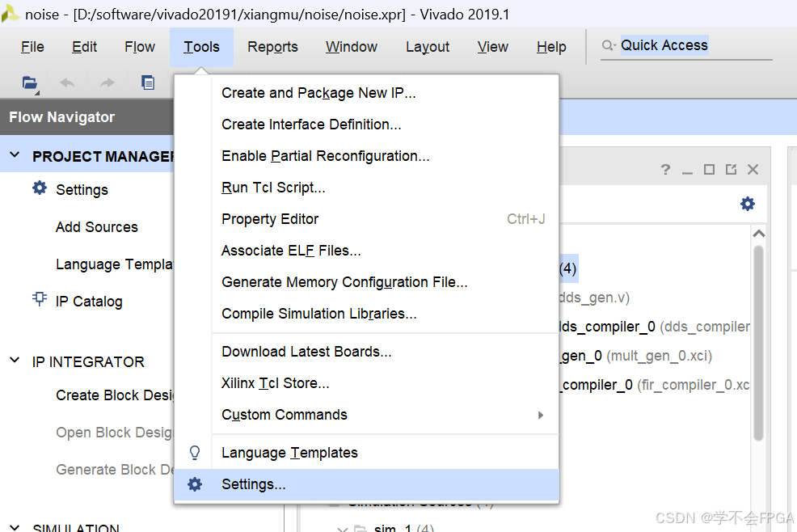The image size is (797, 532).
Task: Click the copy document toolbar icon
Action: point(148,82)
